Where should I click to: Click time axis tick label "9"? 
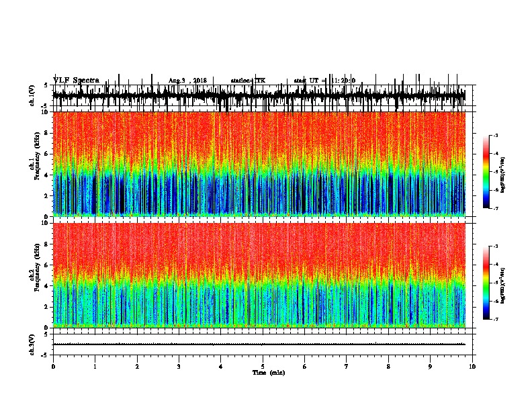(x=430, y=367)
